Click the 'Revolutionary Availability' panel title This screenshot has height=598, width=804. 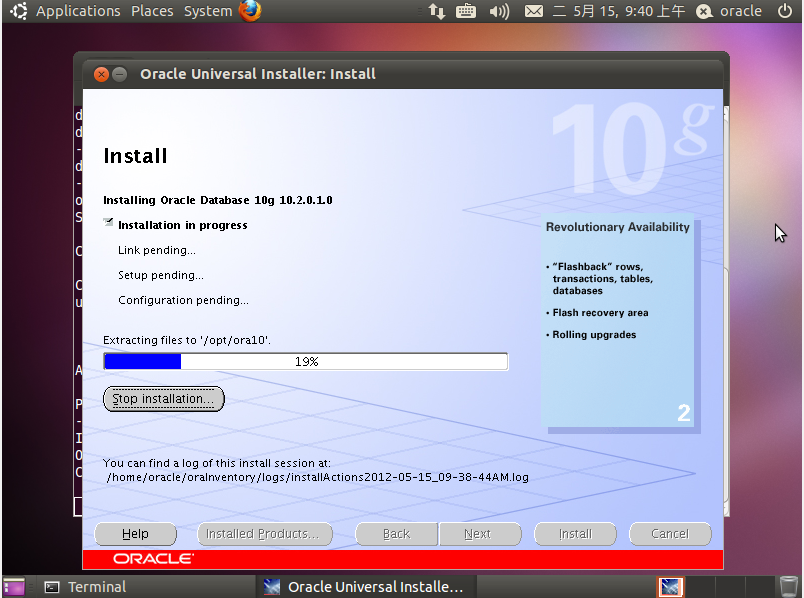click(617, 227)
